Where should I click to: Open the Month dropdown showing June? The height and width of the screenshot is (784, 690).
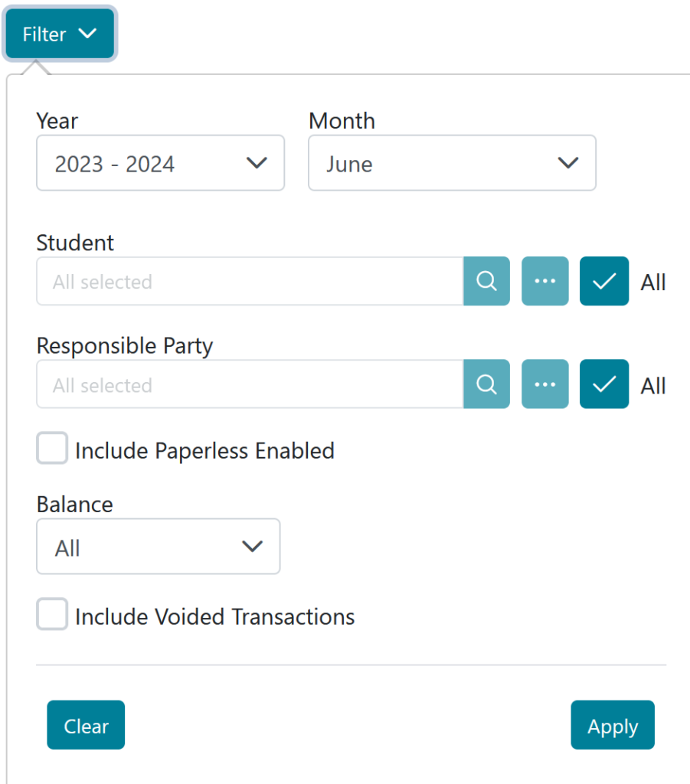click(x=452, y=162)
